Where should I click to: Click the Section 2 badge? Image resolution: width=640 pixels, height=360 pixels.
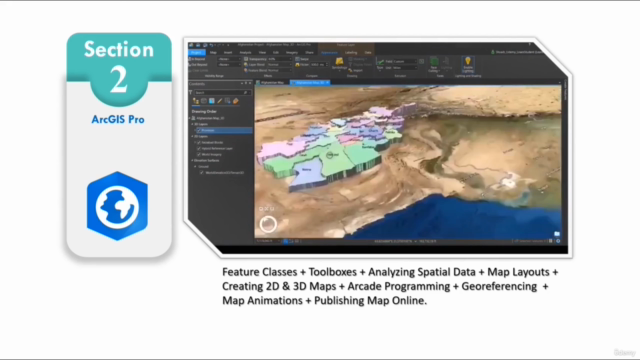(119, 70)
